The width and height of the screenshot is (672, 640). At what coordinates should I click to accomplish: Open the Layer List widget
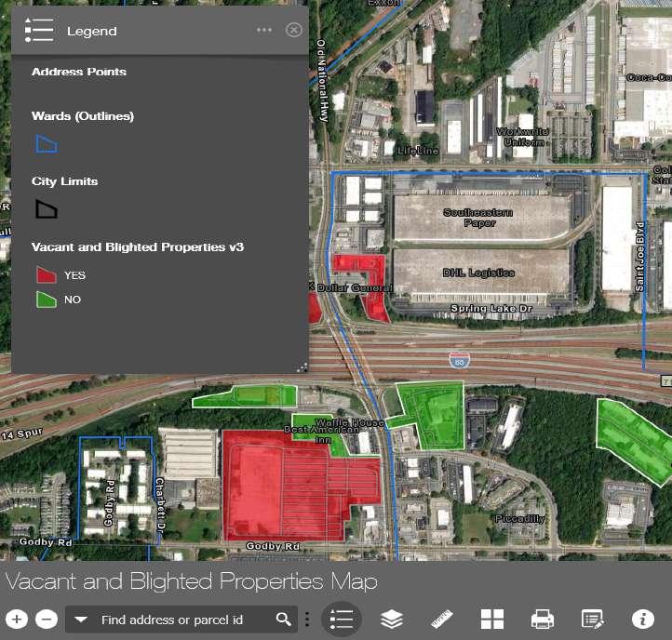[392, 619]
